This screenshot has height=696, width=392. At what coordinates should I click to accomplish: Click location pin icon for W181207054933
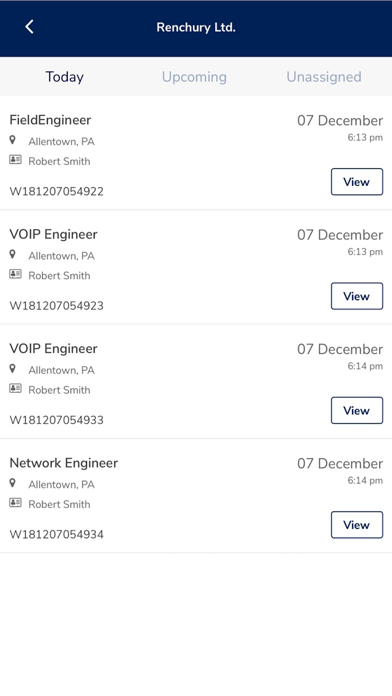pyautogui.click(x=12, y=369)
